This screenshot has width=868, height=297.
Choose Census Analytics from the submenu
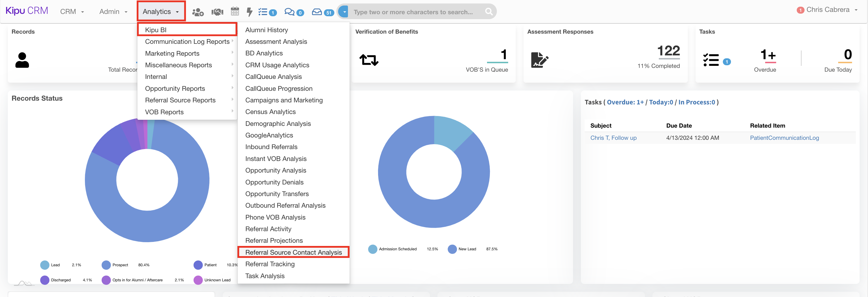[x=270, y=112]
